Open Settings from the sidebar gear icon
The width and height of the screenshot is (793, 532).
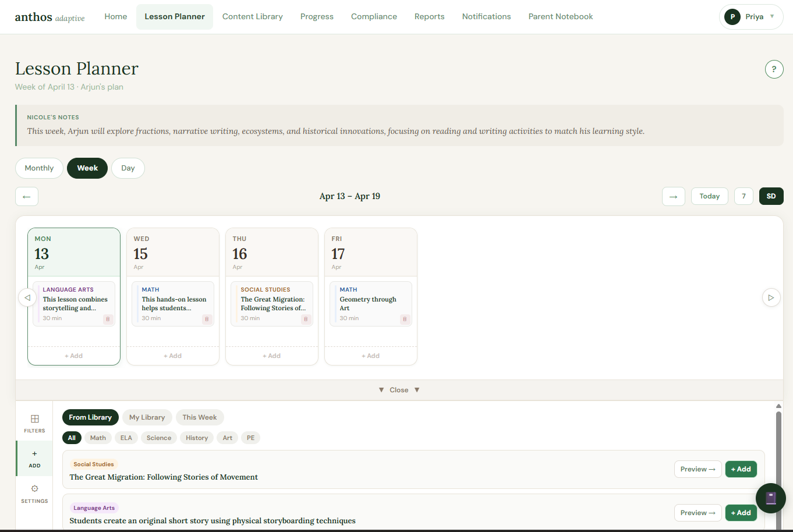click(x=34, y=493)
